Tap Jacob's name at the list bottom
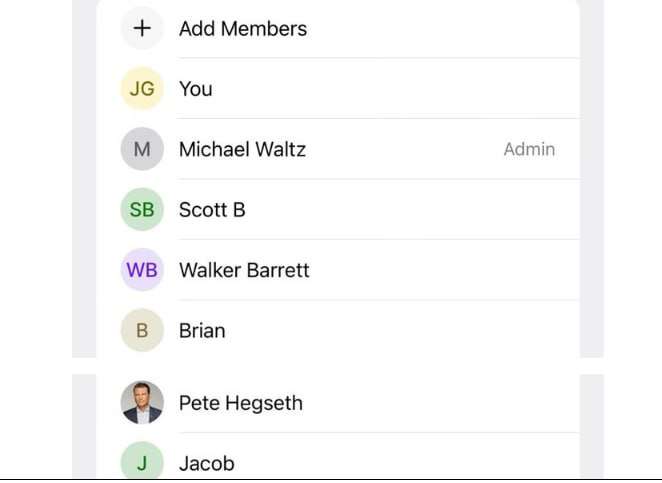The height and width of the screenshot is (483, 662). coord(206,463)
